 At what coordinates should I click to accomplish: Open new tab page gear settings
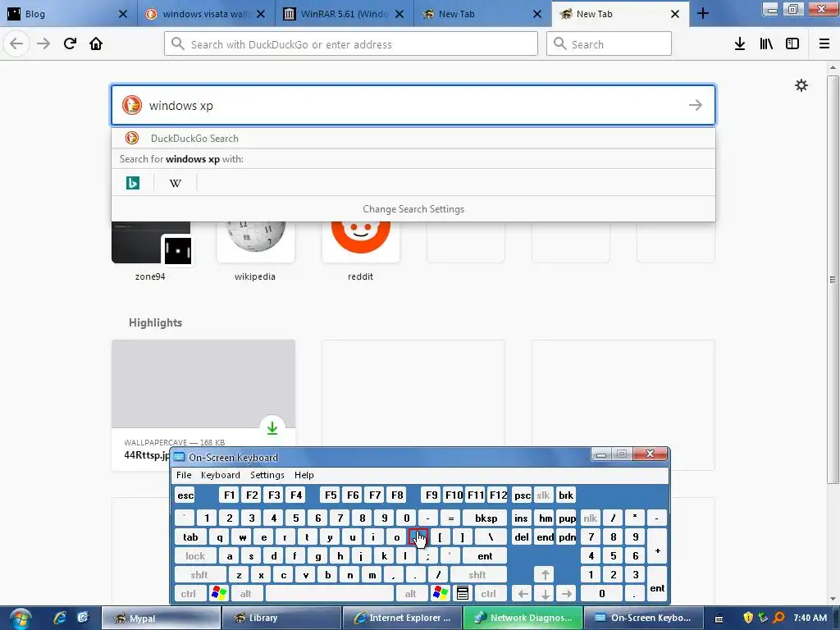(801, 85)
